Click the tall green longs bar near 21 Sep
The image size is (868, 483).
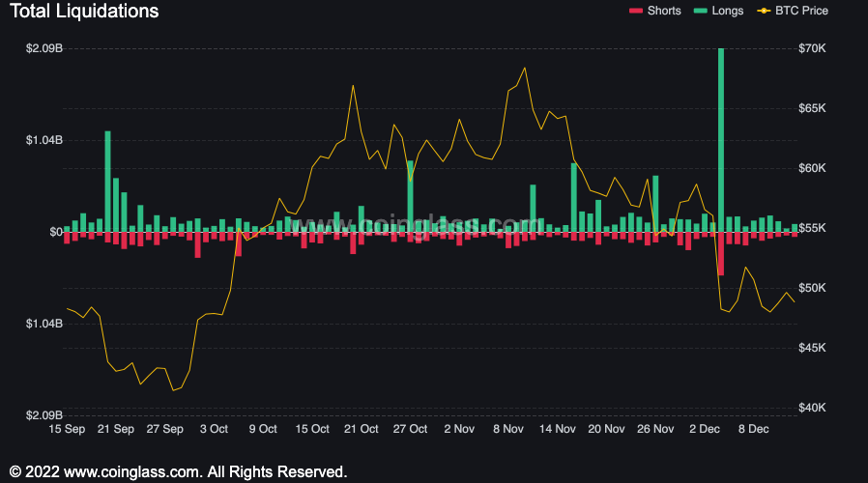pyautogui.click(x=107, y=182)
